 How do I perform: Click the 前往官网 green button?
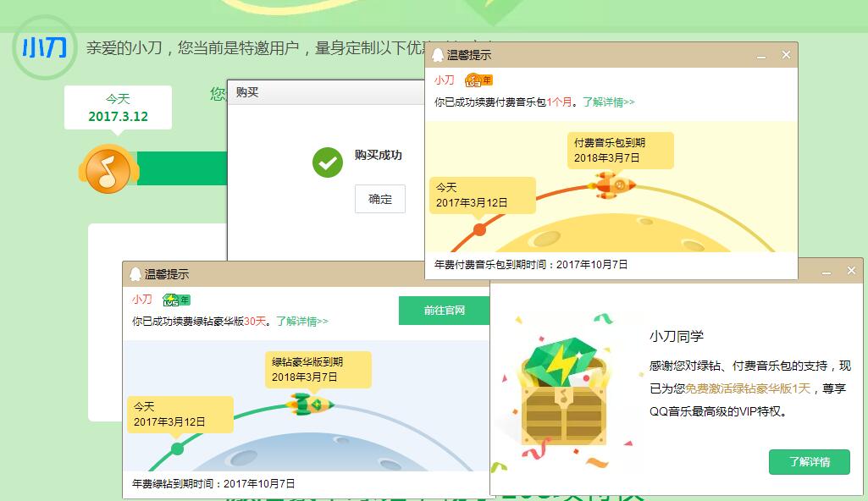pos(445,311)
